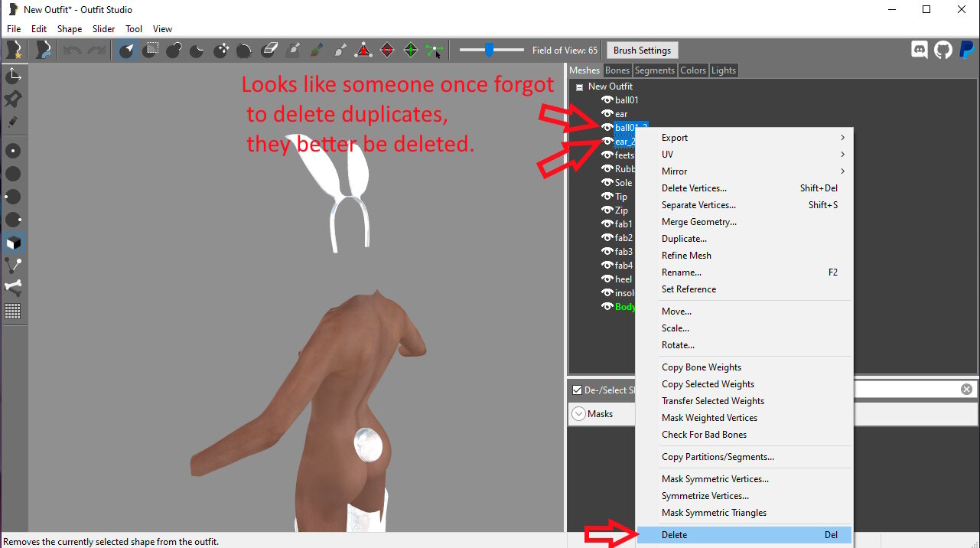The width and height of the screenshot is (980, 548).
Task: Clear the slider filter field
Action: point(967,390)
